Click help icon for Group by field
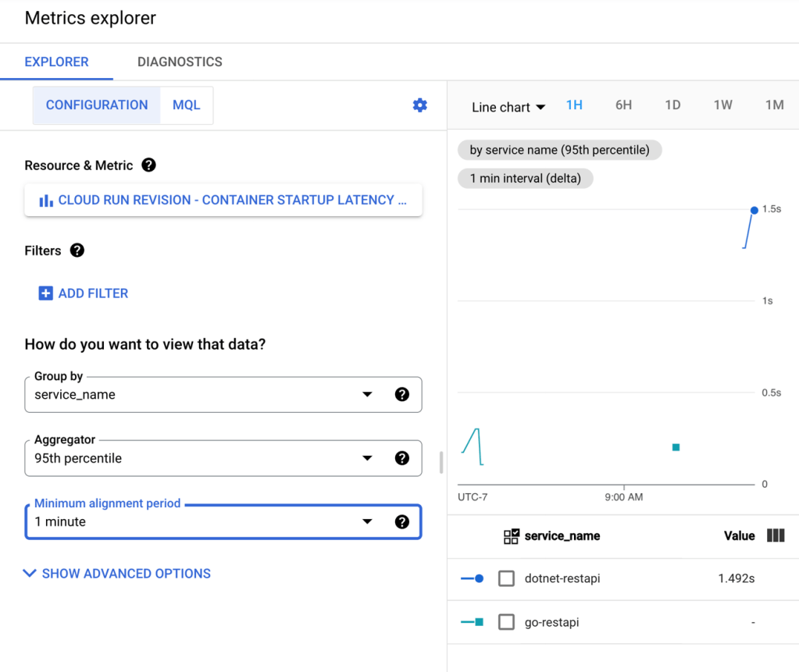The width and height of the screenshot is (799, 672). pyautogui.click(x=402, y=395)
